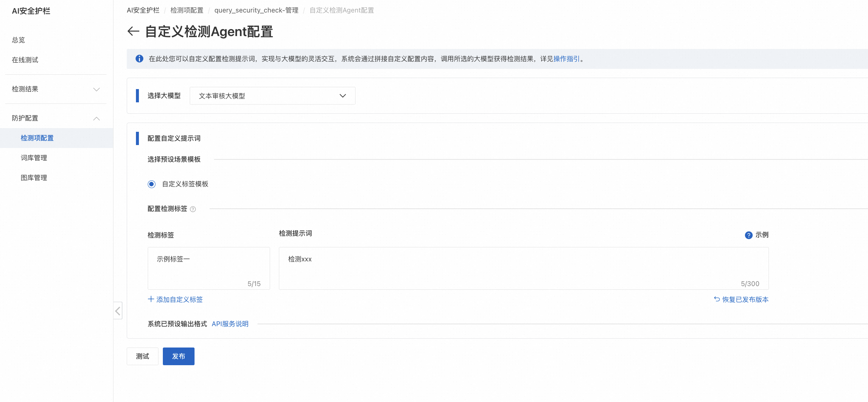Collapse the sidebar with the left chevron handle
This screenshot has height=402, width=868.
click(118, 311)
